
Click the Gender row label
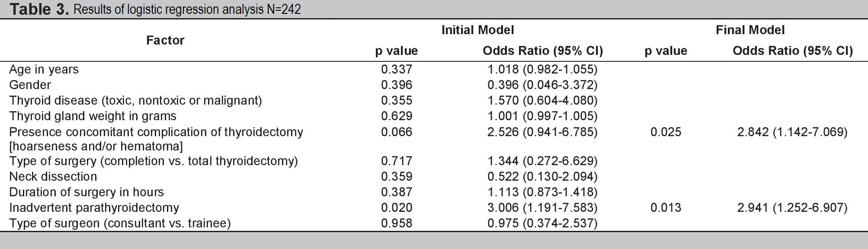[x=30, y=85]
